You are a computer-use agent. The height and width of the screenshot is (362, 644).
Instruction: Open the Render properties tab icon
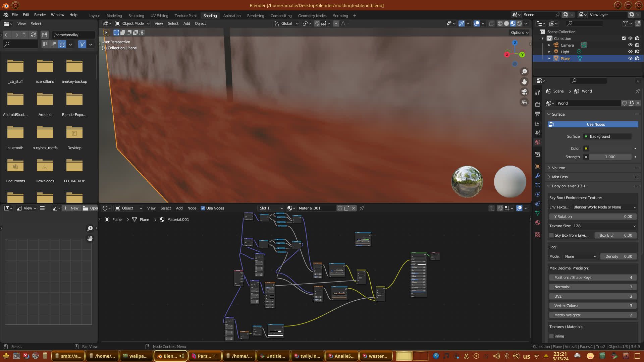pos(538,104)
